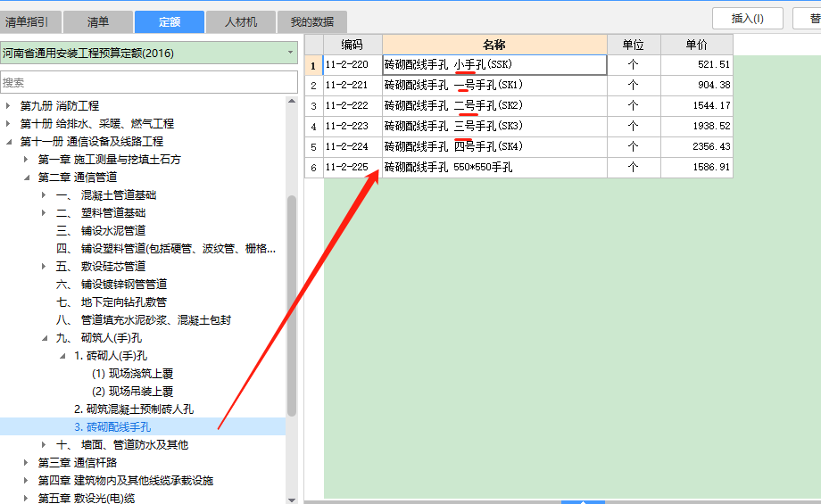The image size is (821, 504).
Task: Select code cell 11-2-224
Action: pos(352,147)
